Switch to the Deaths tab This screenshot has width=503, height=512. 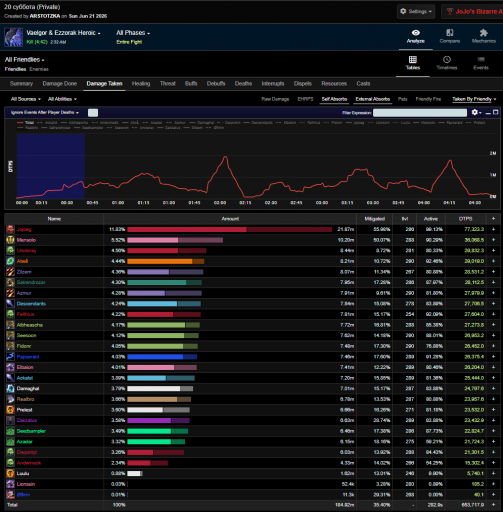(243, 84)
